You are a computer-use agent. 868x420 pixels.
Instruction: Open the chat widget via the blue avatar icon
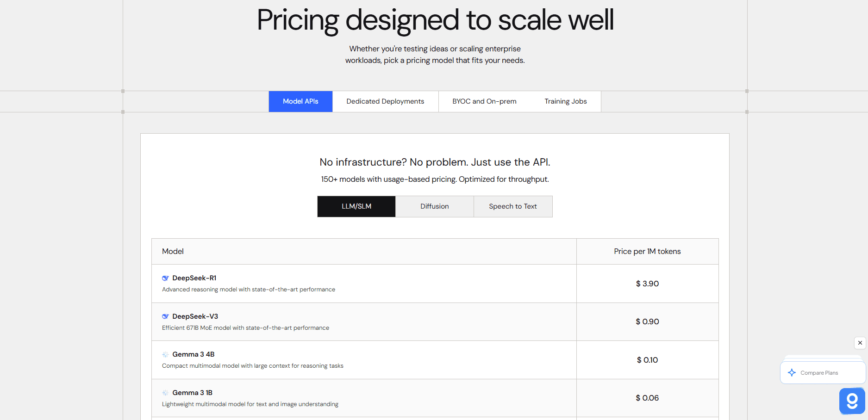pyautogui.click(x=852, y=401)
